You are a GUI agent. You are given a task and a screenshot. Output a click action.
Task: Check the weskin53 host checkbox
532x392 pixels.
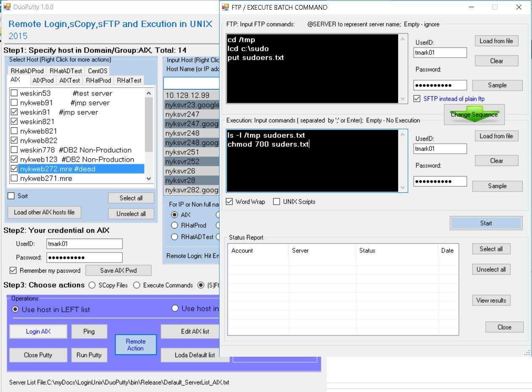tap(14, 93)
